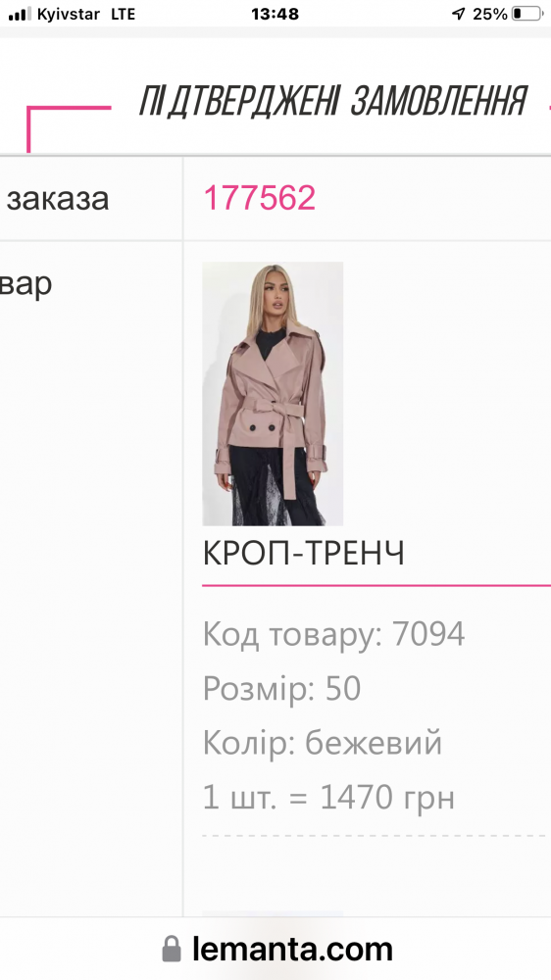The width and height of the screenshot is (551, 980).
Task: Tap the 13:48 clock in status bar
Action: (275, 14)
